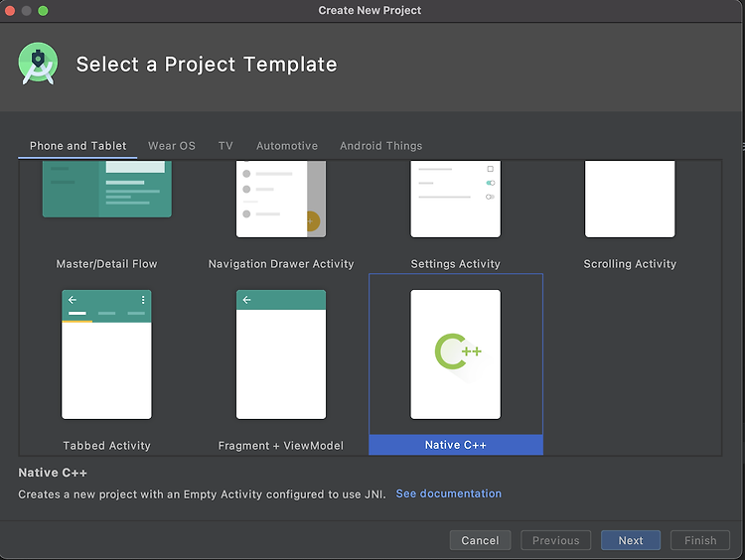Switch to the Automotive tab
The height and width of the screenshot is (560, 745).
coord(287,146)
